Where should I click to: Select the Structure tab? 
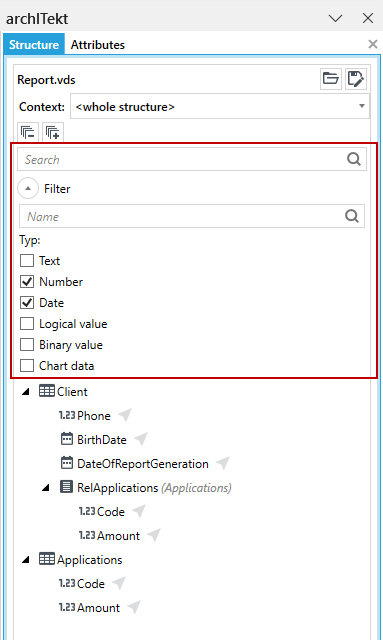click(x=34, y=44)
